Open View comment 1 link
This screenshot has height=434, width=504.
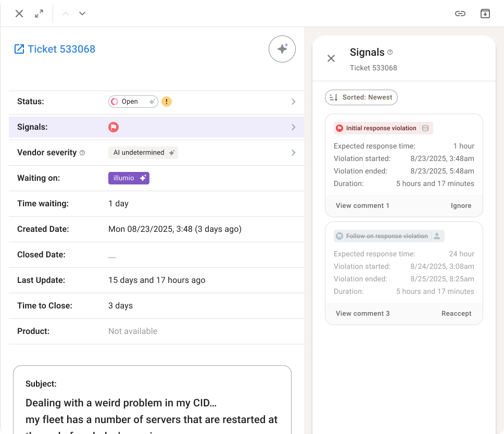[362, 206]
